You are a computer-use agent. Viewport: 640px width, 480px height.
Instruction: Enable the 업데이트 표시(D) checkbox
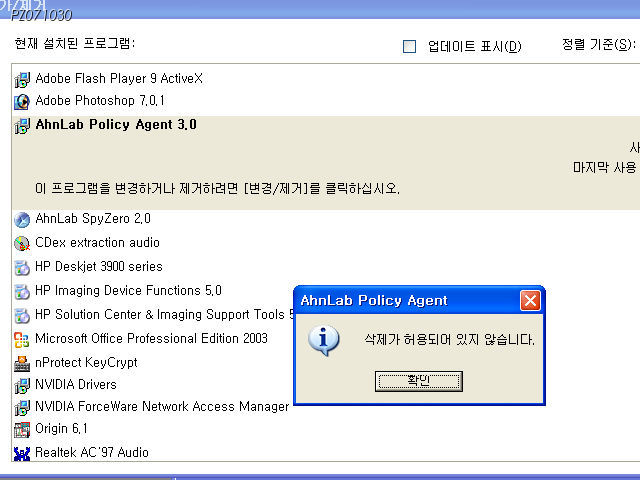pyautogui.click(x=409, y=47)
